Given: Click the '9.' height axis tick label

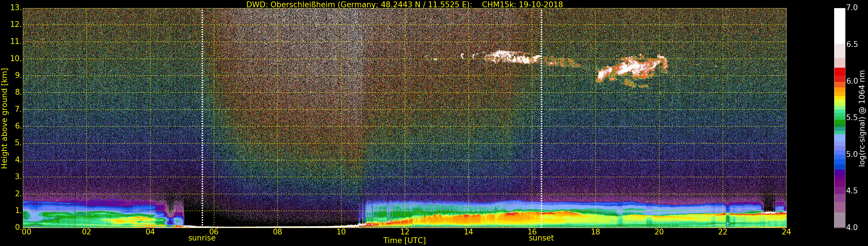Looking at the screenshot, I should click(18, 76).
